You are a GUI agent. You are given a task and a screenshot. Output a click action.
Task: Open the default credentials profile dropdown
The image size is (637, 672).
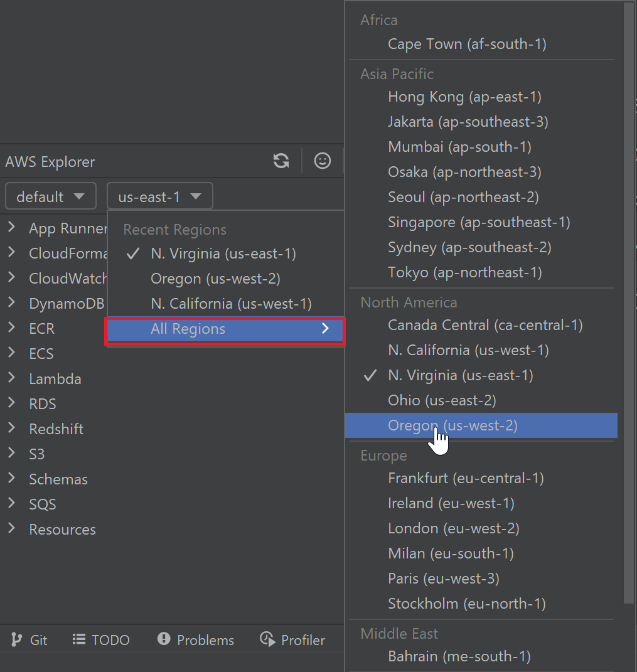(x=50, y=196)
